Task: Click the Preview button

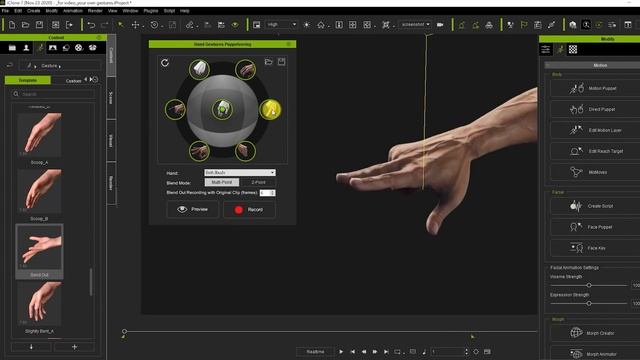Action: click(192, 209)
